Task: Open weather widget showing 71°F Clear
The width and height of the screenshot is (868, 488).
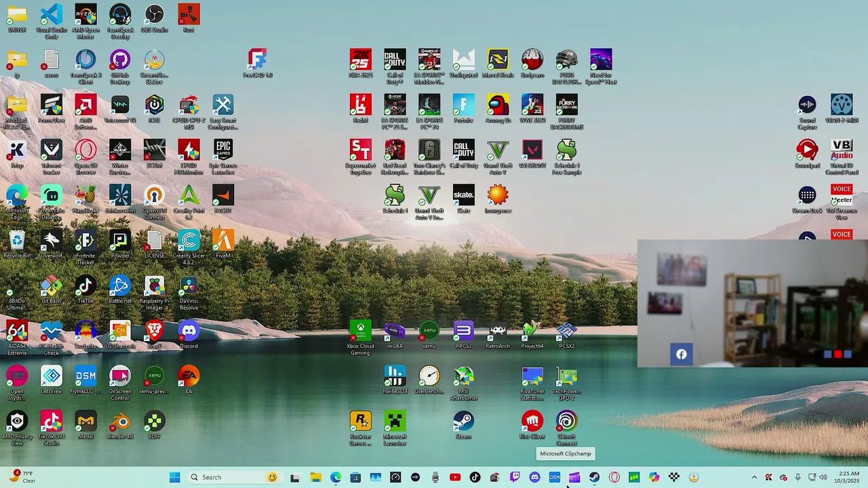Action: [x=22, y=477]
